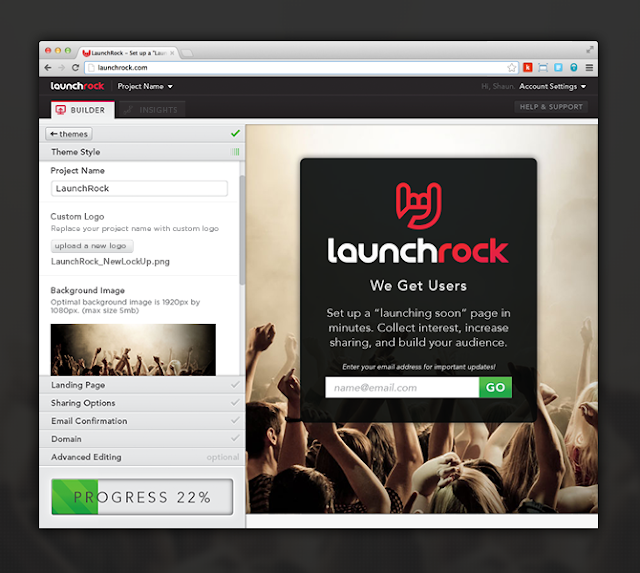The width and height of the screenshot is (640, 573).
Task: Click the launchrock logo in the header
Action: click(77, 86)
